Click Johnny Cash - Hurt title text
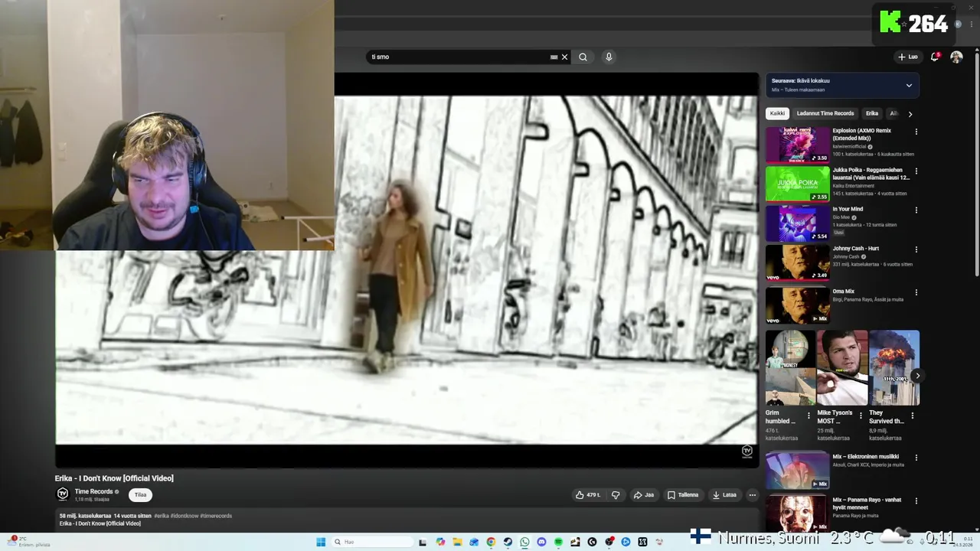The image size is (980, 551). [x=855, y=249]
